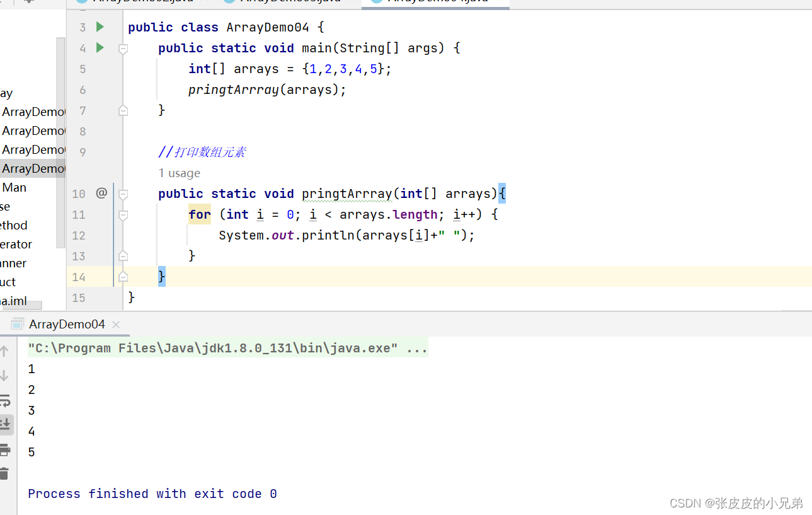The width and height of the screenshot is (812, 515).
Task: Click the closing brace on line 15
Action: (132, 298)
